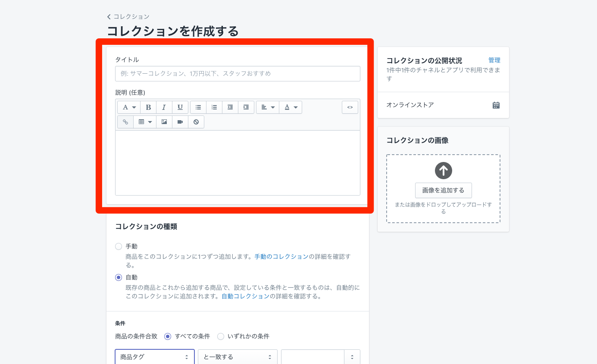The height and width of the screenshot is (364, 597).
Task: Increase the text indent in the editor
Action: (246, 107)
